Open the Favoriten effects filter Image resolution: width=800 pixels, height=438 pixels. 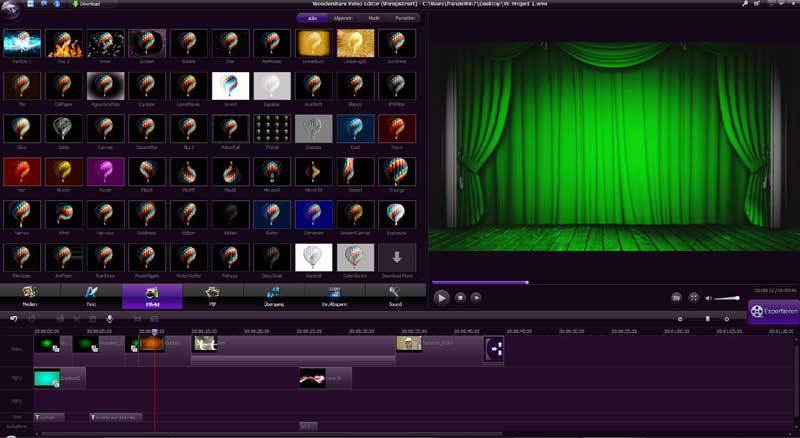click(x=405, y=18)
